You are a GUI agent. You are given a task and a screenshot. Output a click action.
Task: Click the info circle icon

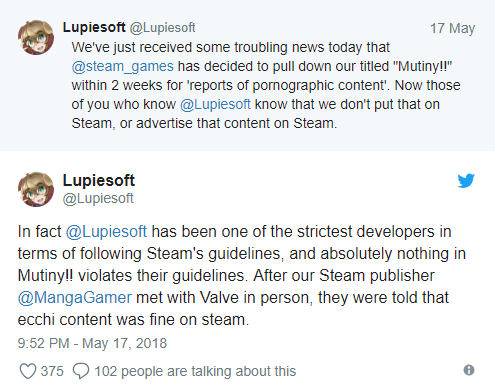469,370
